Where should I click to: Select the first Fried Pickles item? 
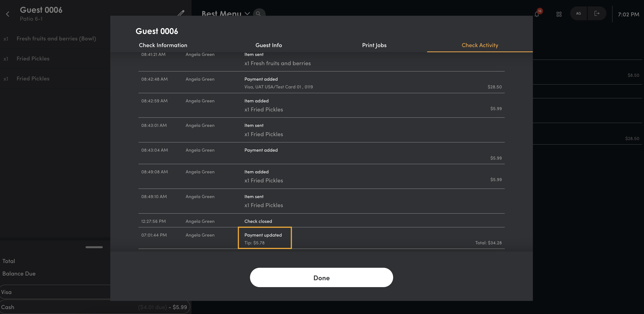click(x=55, y=58)
